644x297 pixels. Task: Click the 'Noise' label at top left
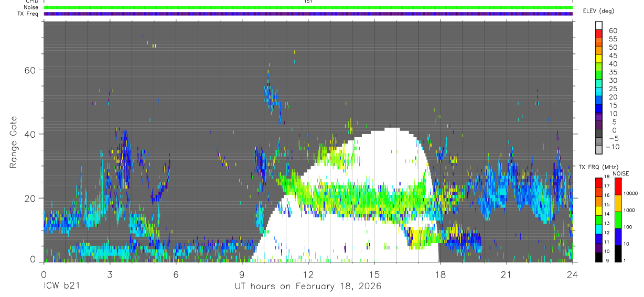[31, 7]
